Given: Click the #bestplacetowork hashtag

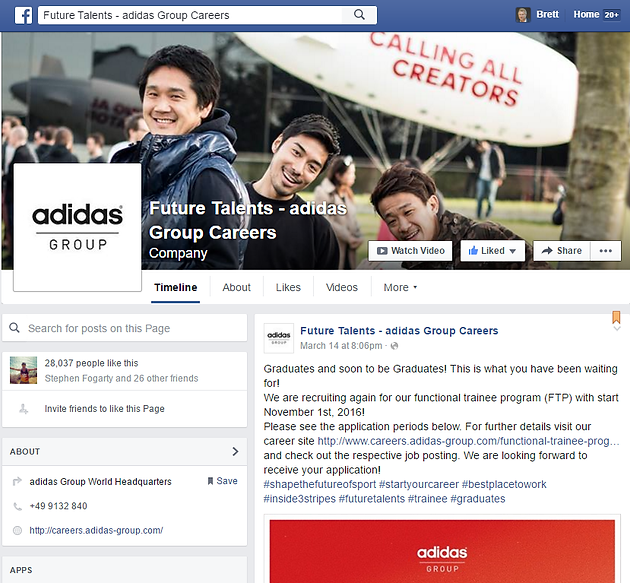Looking at the screenshot, I should click(504, 484).
